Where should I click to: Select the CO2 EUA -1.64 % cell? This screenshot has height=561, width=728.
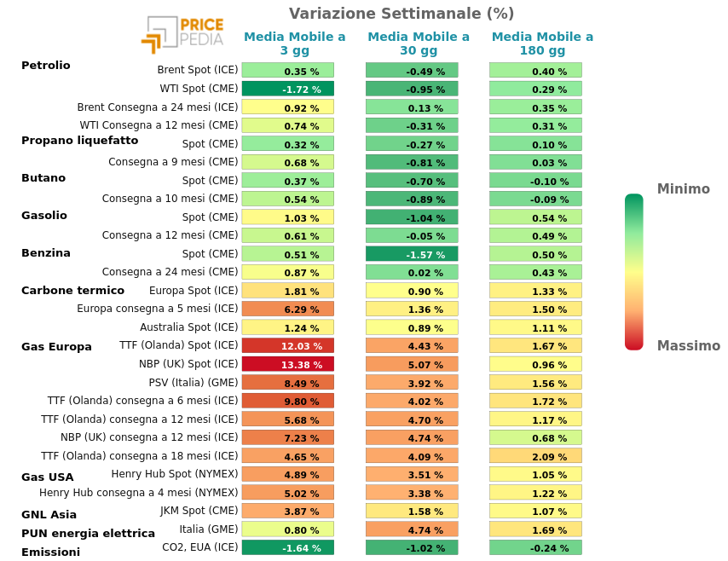288,547
